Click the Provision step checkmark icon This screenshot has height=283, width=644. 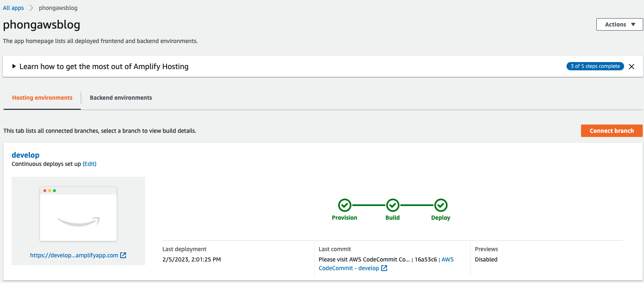coord(344,205)
